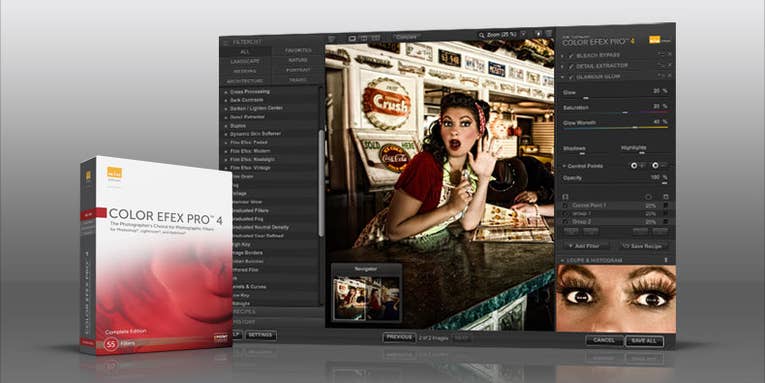This screenshot has height=383, width=765.
Task: Select the NATURE filter category tab
Action: coord(298,60)
